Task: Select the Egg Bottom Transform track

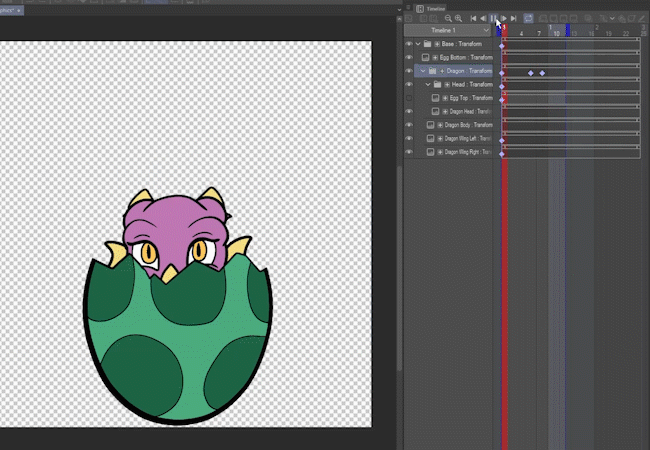Action: tap(466, 58)
